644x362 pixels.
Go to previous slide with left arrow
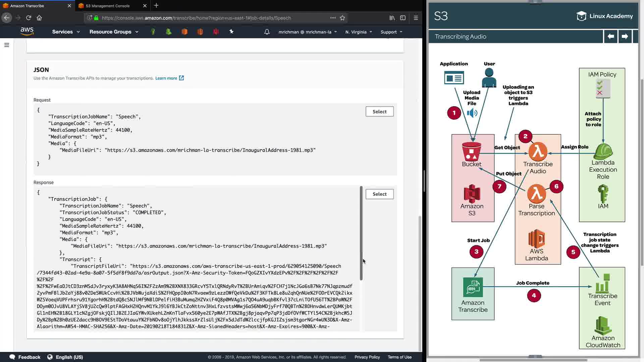click(x=611, y=36)
